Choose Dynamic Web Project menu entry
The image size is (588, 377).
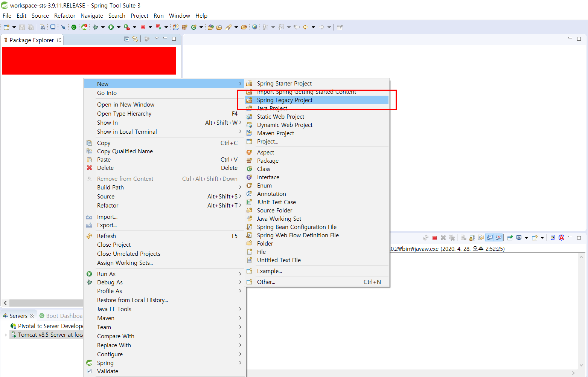click(317, 125)
